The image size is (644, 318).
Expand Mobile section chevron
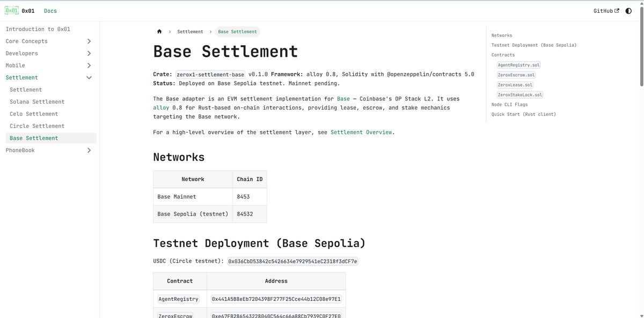click(x=89, y=66)
